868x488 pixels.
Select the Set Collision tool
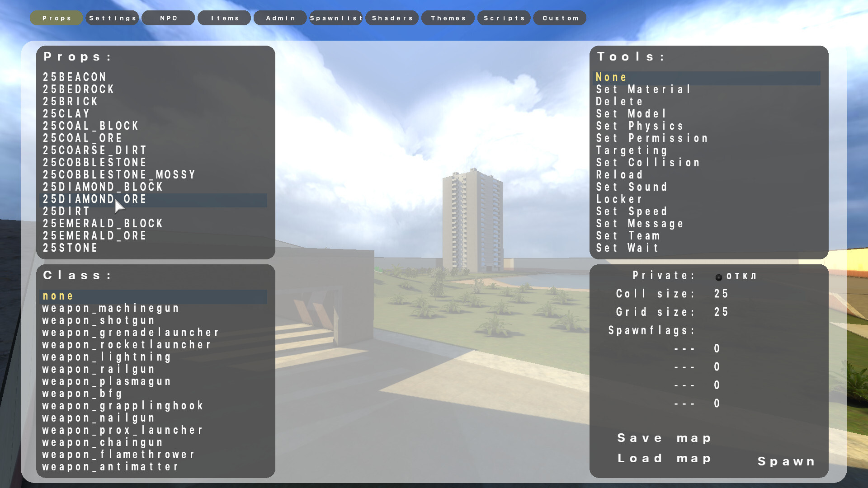point(648,163)
